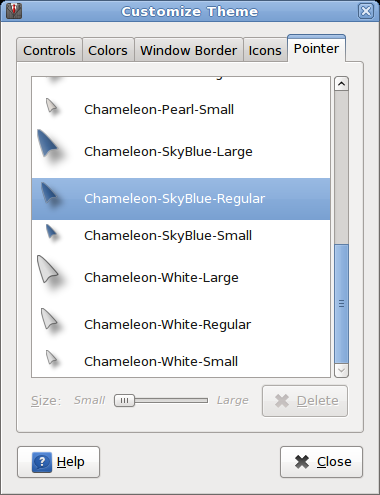Click the large white cursor preview icon
380x495 pixels.
[47, 269]
